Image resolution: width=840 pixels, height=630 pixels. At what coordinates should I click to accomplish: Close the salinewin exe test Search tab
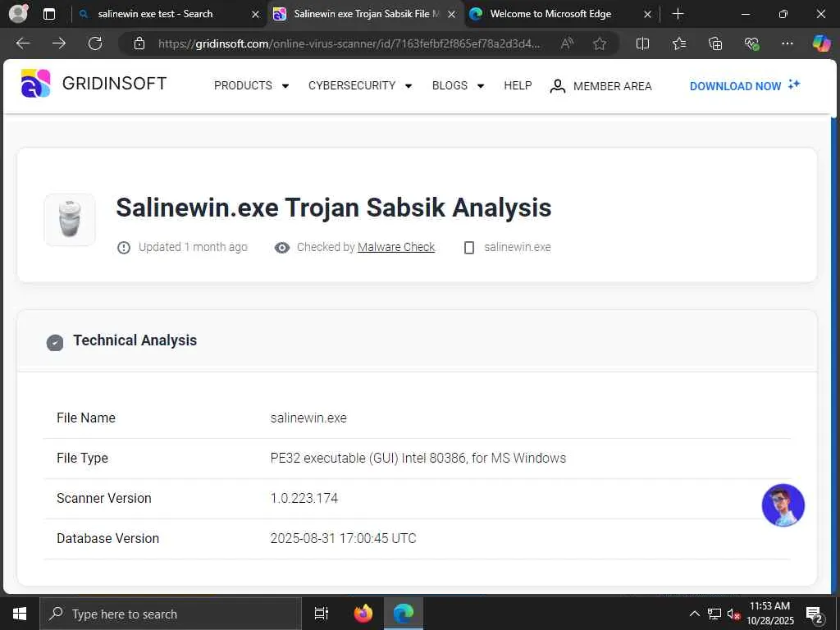pos(256,15)
